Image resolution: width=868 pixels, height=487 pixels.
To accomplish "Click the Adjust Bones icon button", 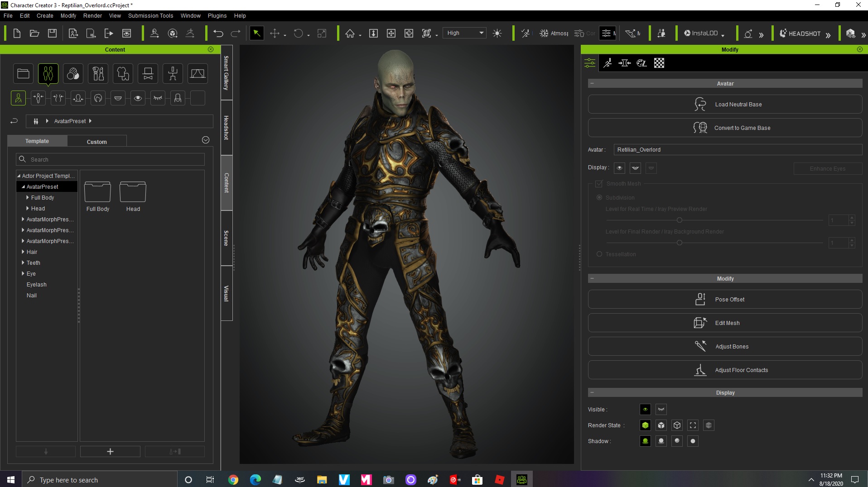I will (725, 346).
